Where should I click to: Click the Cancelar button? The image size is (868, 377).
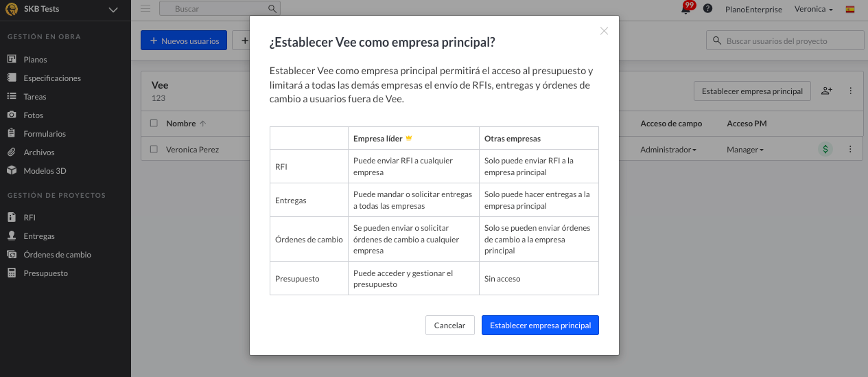[449, 325]
